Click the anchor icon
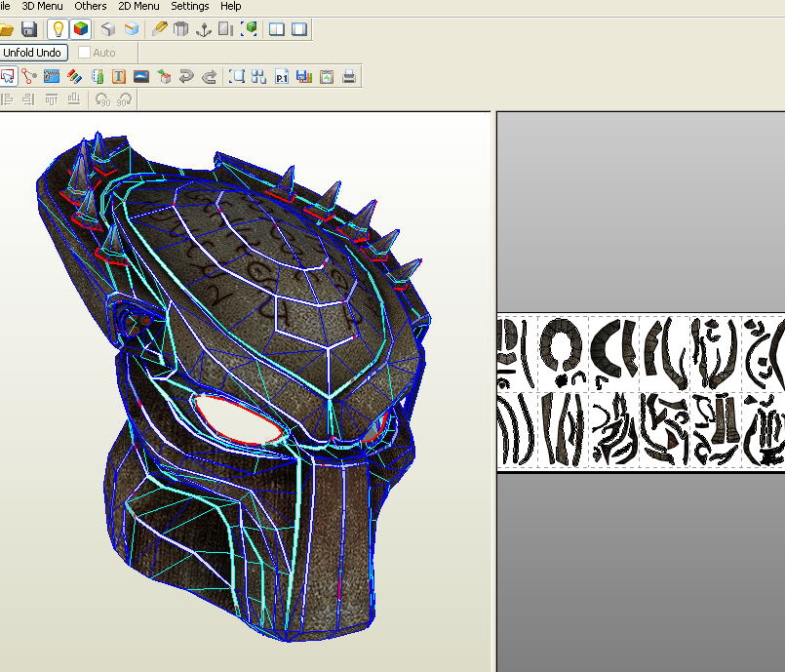 [203, 29]
